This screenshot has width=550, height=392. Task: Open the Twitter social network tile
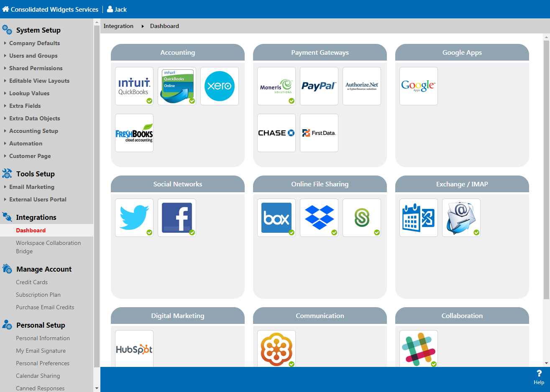(134, 218)
